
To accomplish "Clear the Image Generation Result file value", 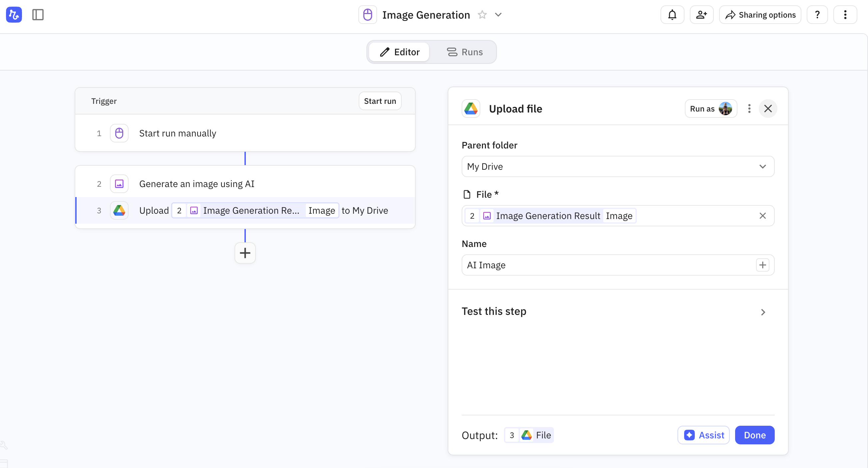I will (x=762, y=216).
